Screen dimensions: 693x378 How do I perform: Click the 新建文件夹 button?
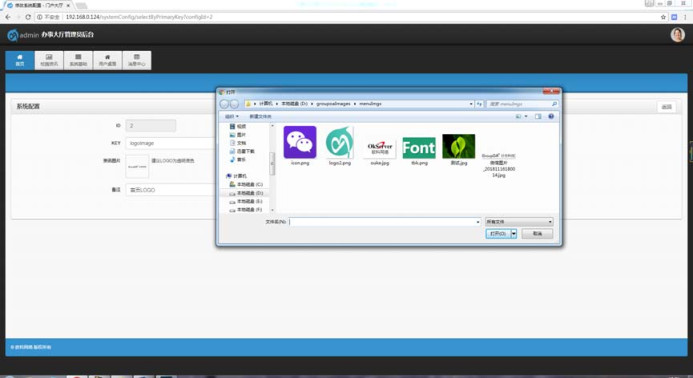260,116
